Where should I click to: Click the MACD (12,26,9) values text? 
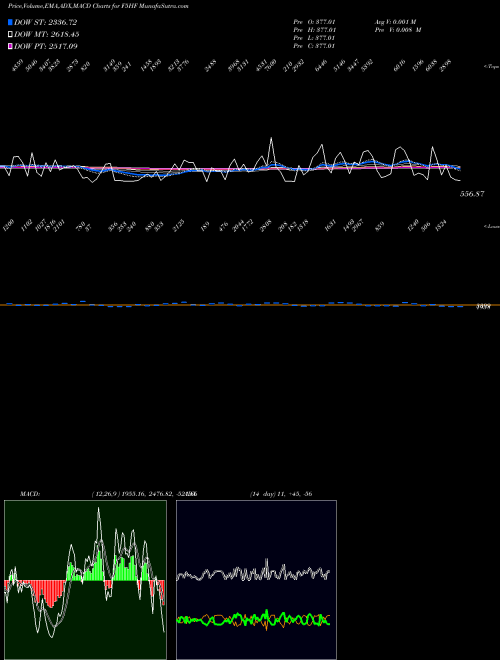coord(144,494)
